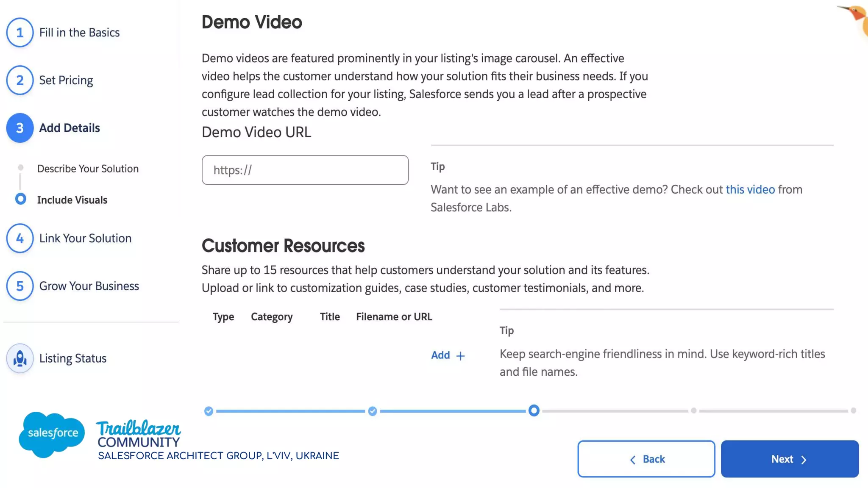Click current progress bar position marker
The image size is (868, 488).
click(534, 410)
